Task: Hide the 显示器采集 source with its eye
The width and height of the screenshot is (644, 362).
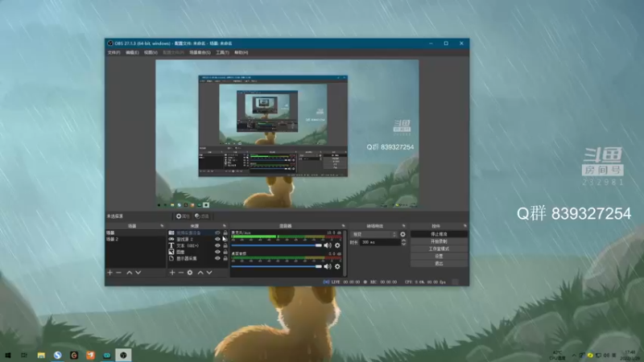Action: tap(217, 258)
